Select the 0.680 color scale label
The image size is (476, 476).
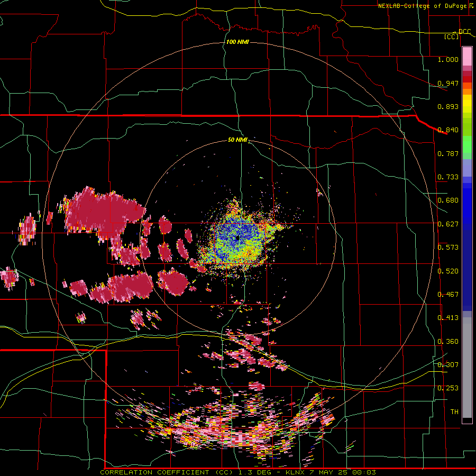(x=448, y=200)
